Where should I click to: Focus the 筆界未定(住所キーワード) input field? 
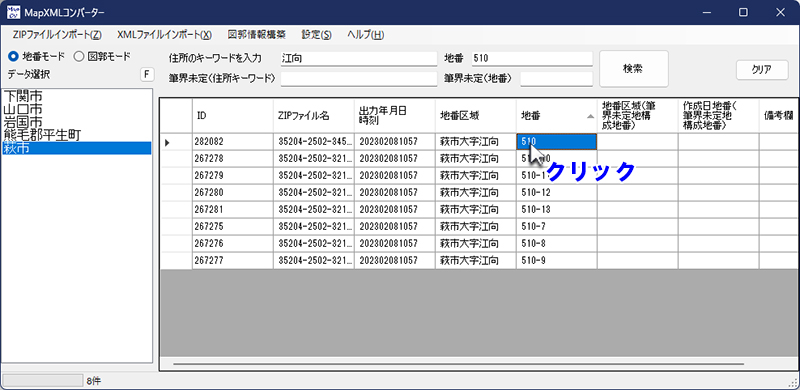(359, 79)
